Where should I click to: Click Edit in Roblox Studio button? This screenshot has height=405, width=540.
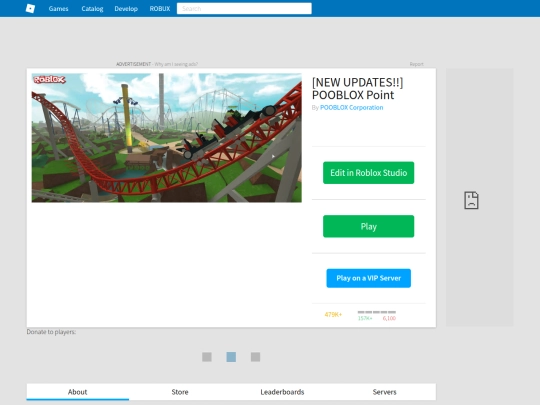[368, 173]
